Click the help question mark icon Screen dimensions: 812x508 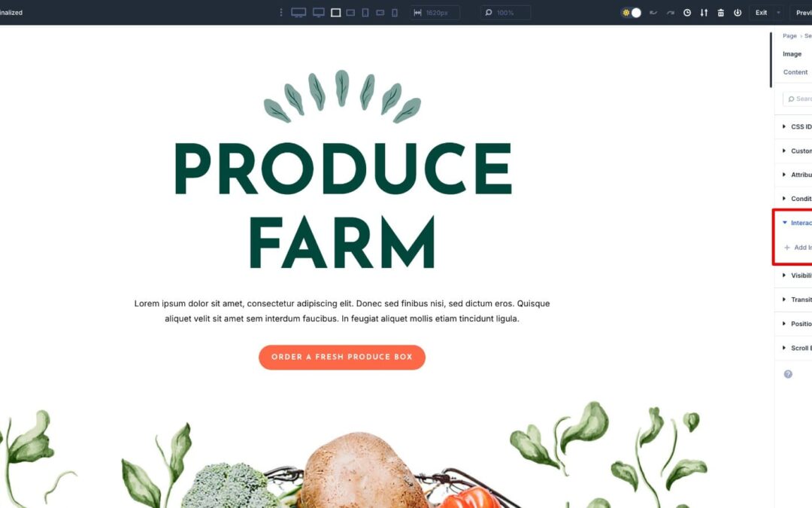pyautogui.click(x=788, y=374)
